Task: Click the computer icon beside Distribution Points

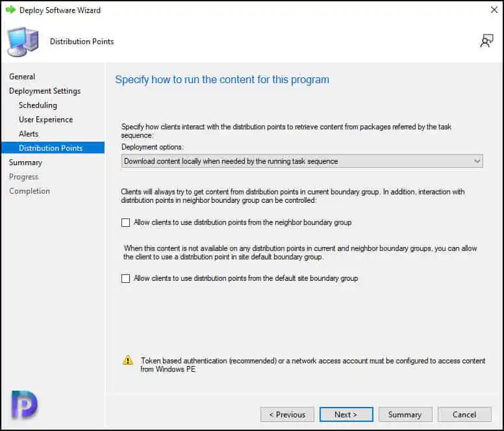Action: 23,42
